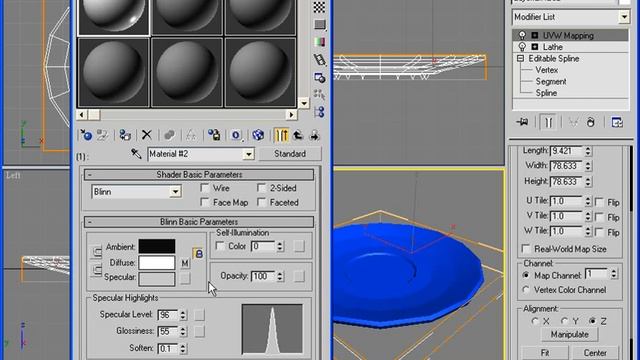640x360 pixels.
Task: Toggle Show Map in Viewport icon
Action: click(258, 135)
